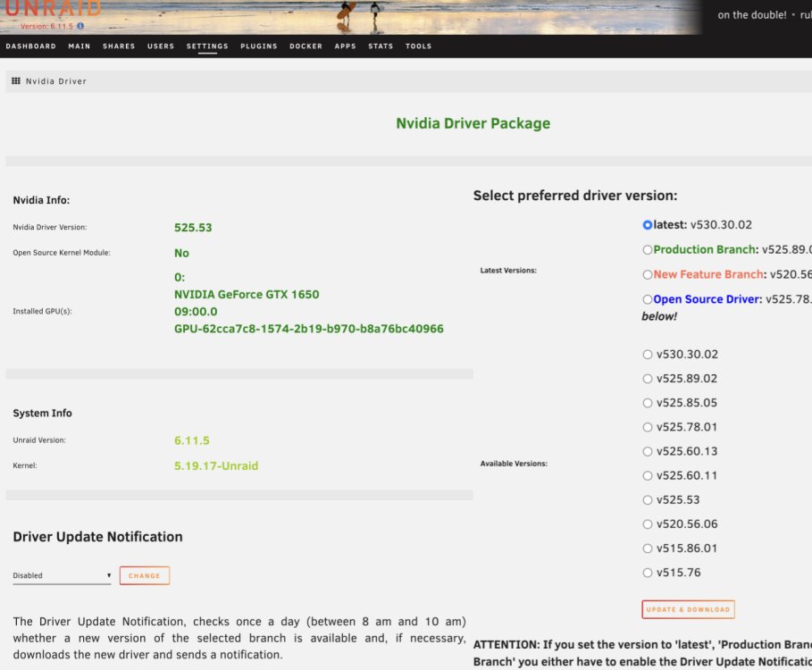The height and width of the screenshot is (670, 812).
Task: Click the Version: 6.11.5 header text
Action: coord(46,27)
